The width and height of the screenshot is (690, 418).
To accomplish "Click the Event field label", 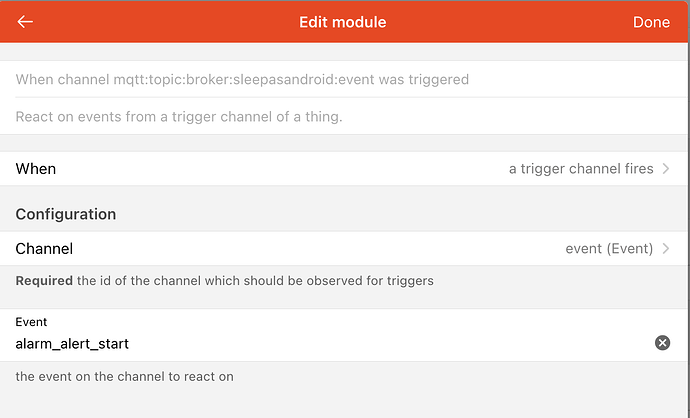I will coord(31,322).
